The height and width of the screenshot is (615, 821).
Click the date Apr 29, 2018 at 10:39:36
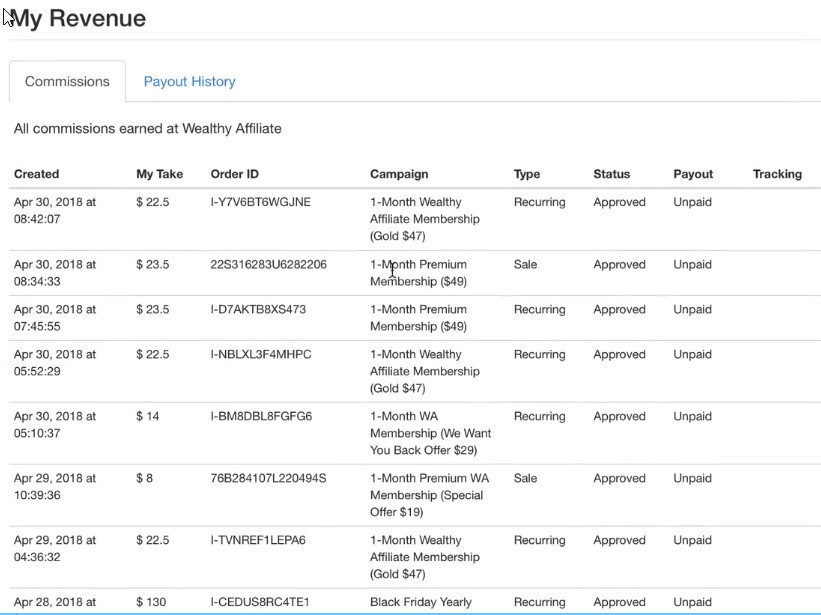(x=55, y=486)
